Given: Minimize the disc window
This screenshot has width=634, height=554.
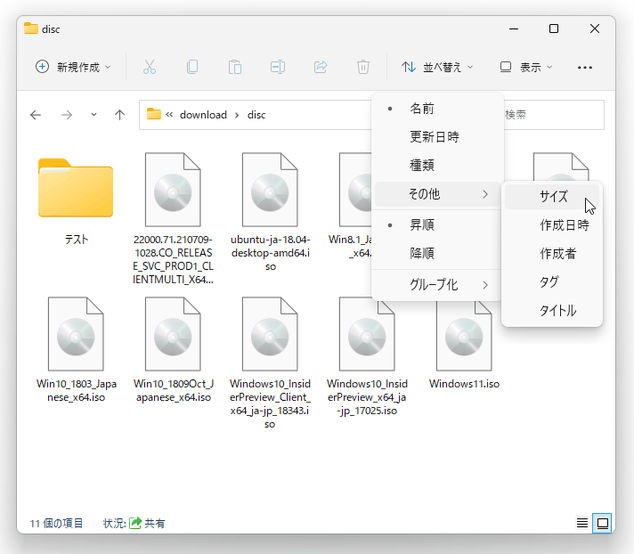Looking at the screenshot, I should click(514, 29).
